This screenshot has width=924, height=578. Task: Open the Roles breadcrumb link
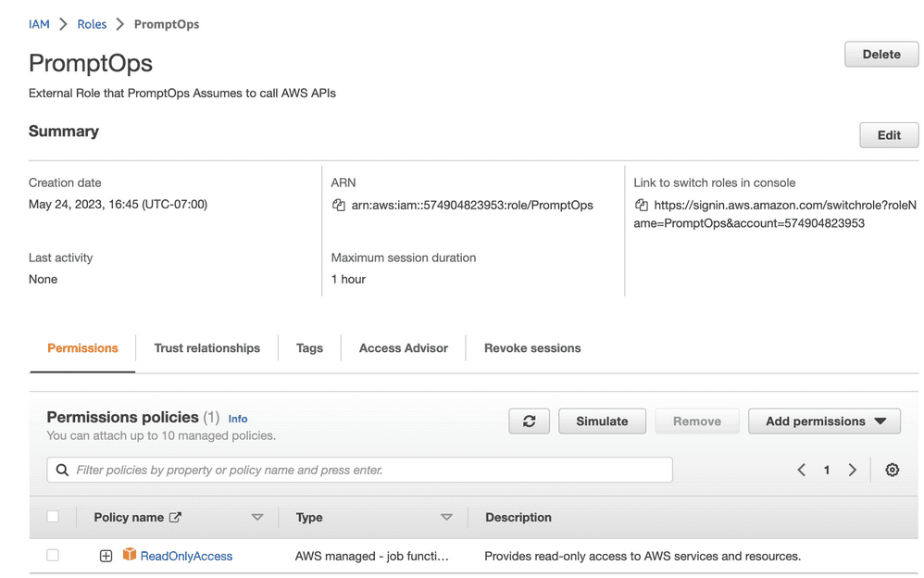(92, 24)
